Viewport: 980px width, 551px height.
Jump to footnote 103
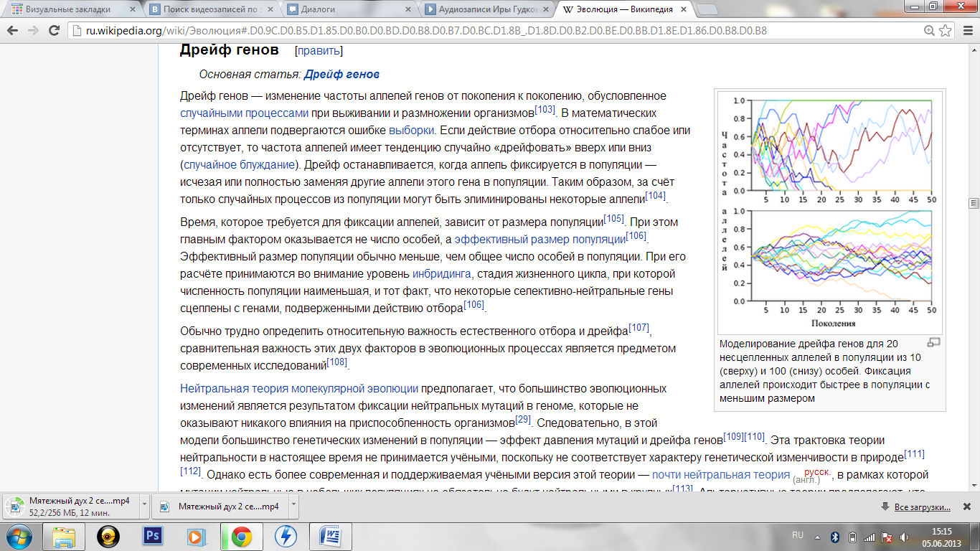coord(545,110)
